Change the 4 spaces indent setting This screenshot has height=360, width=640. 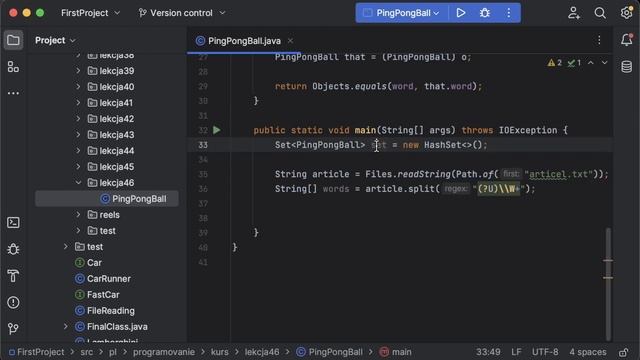(588, 352)
